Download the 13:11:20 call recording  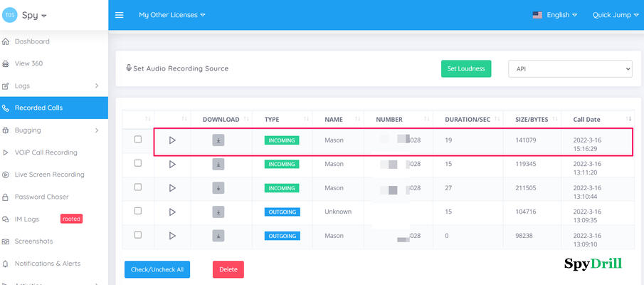click(x=218, y=164)
